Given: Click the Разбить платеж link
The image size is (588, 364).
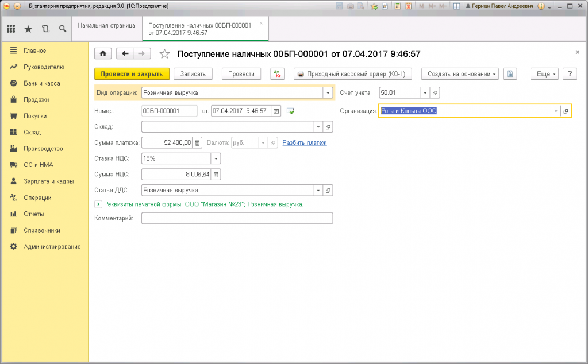Looking at the screenshot, I should pyautogui.click(x=304, y=143).
